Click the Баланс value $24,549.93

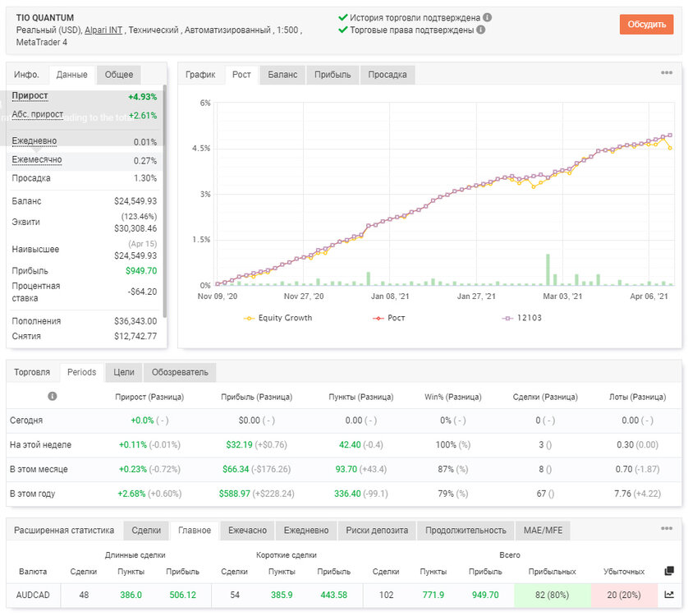tap(135, 201)
